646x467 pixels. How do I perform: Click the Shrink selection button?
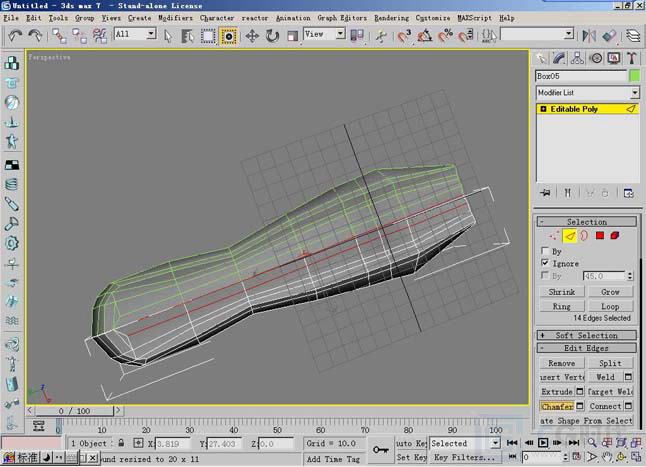pos(562,292)
